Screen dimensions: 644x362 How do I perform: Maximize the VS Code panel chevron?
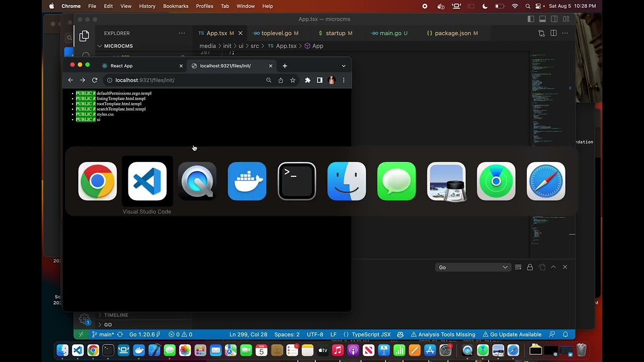tap(553, 267)
